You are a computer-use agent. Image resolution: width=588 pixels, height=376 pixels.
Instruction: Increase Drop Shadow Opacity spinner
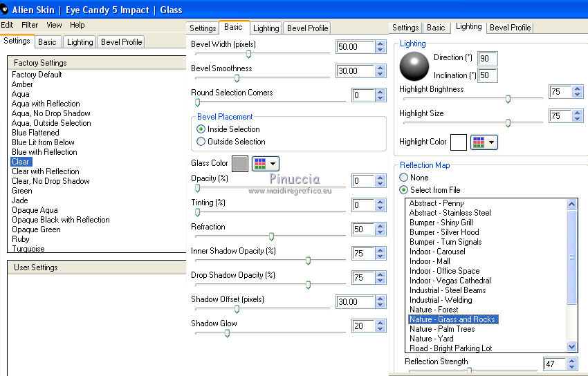[x=380, y=274]
